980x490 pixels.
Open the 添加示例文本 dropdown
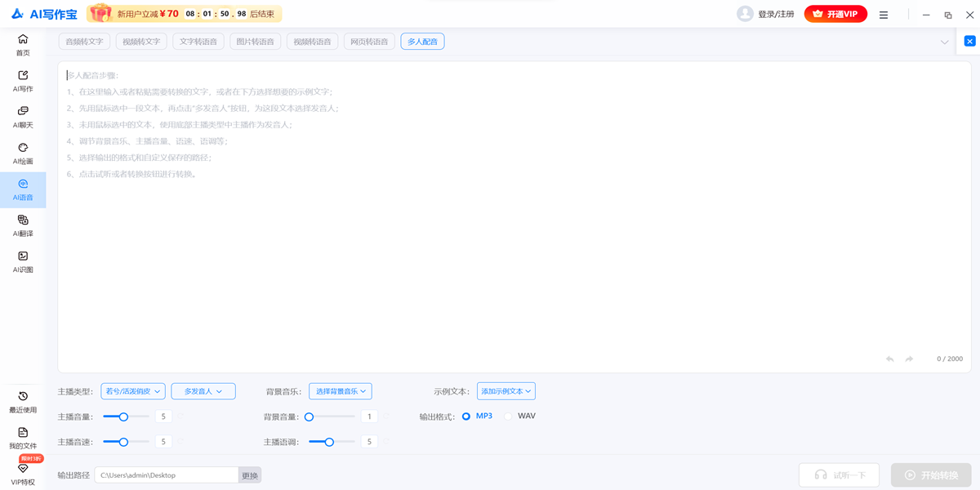click(506, 391)
